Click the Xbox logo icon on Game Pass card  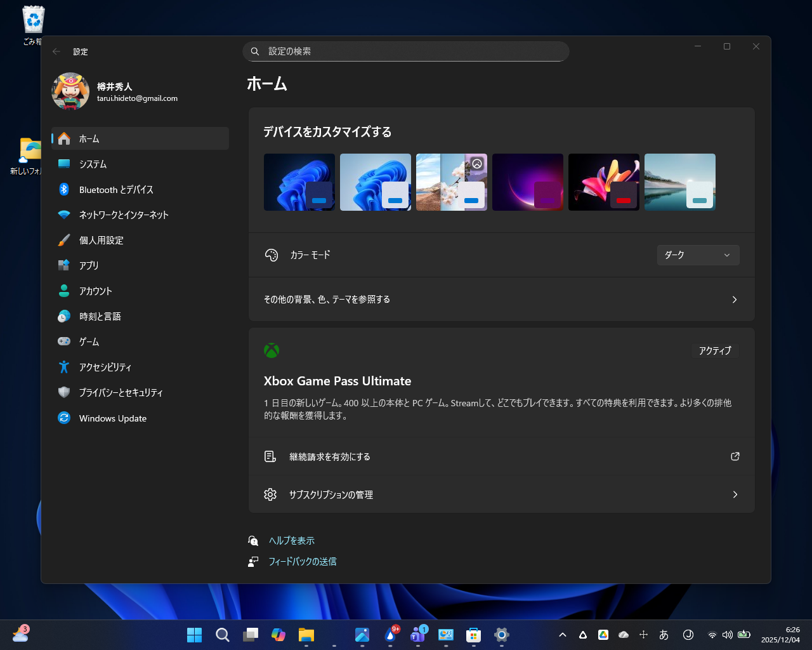pyautogui.click(x=272, y=350)
